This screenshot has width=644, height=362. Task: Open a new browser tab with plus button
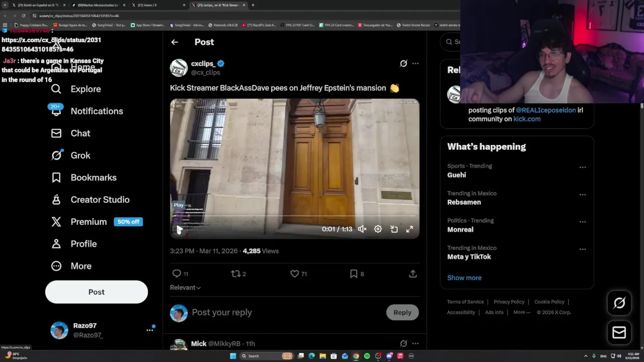click(x=253, y=5)
